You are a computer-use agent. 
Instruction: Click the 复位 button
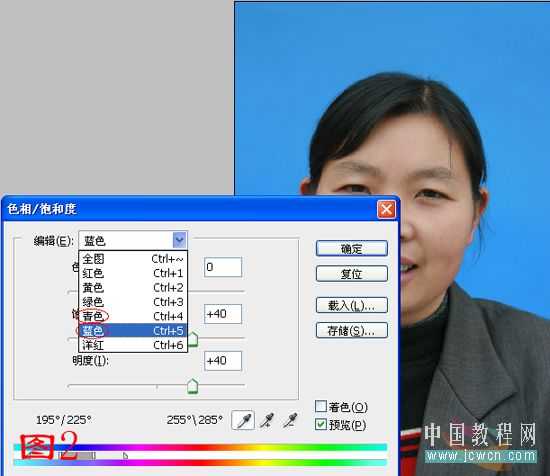point(352,274)
